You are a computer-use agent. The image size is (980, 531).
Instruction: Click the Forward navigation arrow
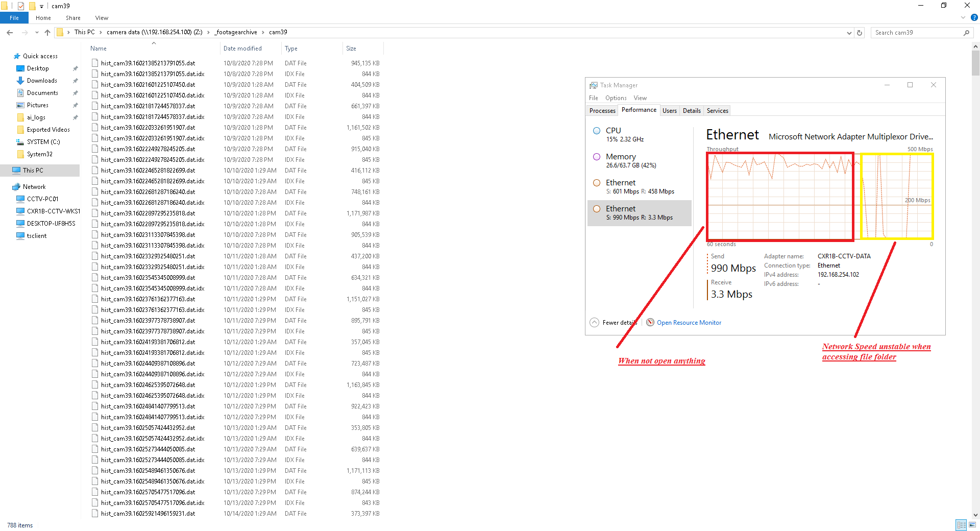coord(24,32)
